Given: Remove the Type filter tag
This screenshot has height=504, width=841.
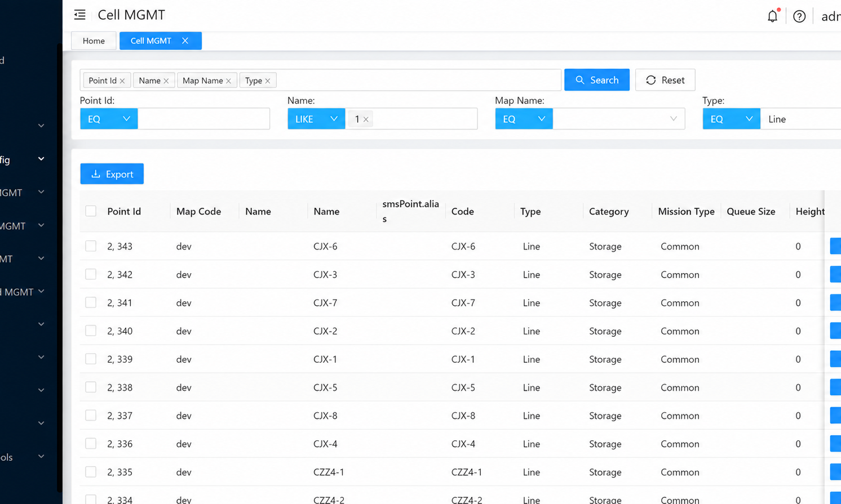Looking at the screenshot, I should 268,81.
